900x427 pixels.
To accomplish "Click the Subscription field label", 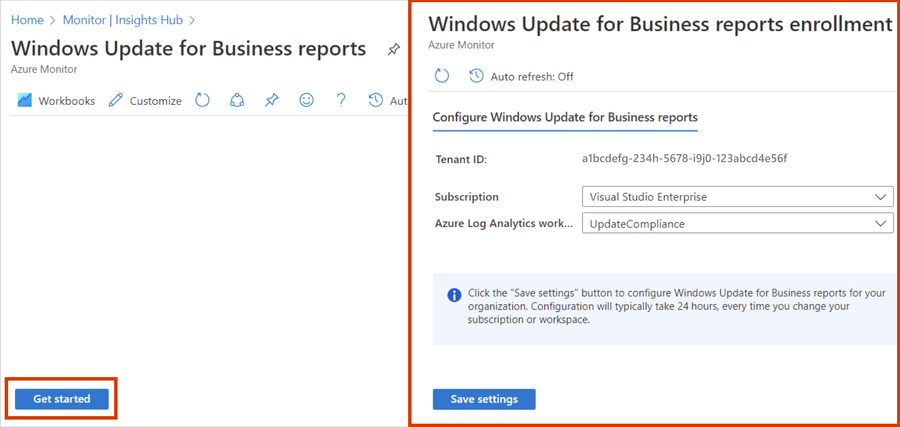I will 467,197.
